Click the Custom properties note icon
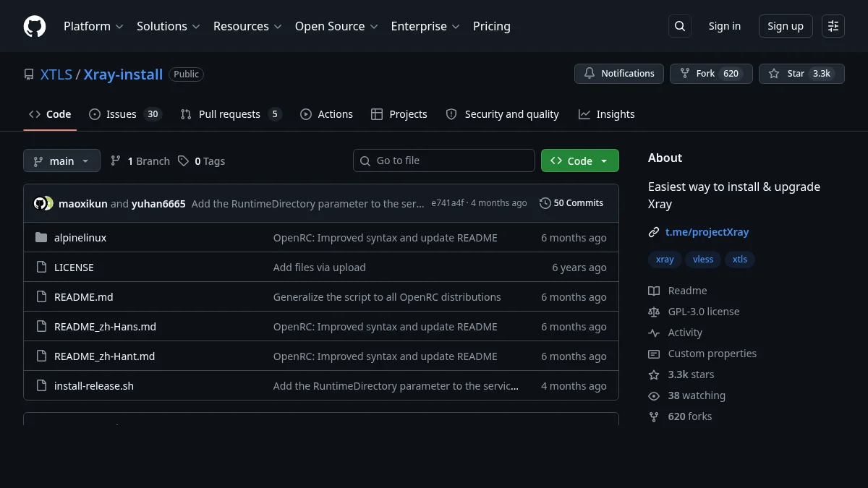The height and width of the screenshot is (488, 868). point(654,354)
